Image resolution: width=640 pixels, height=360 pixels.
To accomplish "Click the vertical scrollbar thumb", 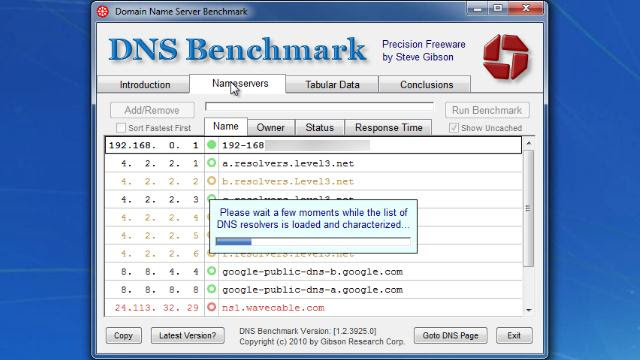I will 528,208.
